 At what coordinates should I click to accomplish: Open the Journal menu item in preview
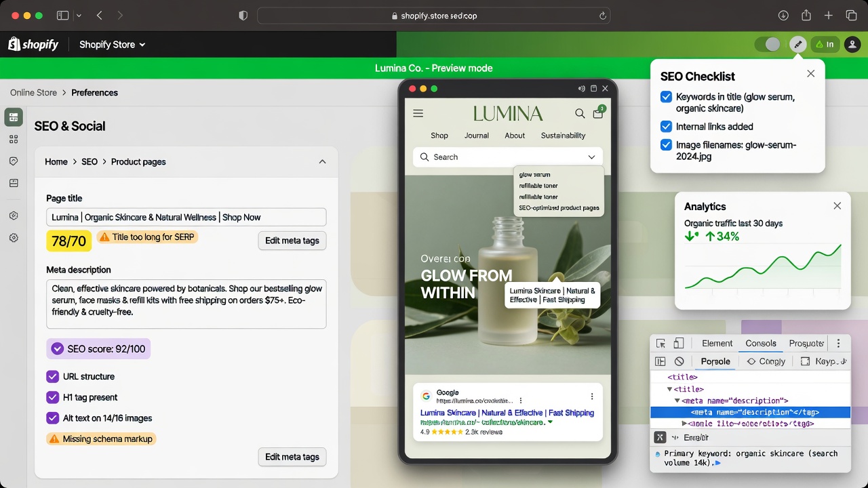(476, 136)
